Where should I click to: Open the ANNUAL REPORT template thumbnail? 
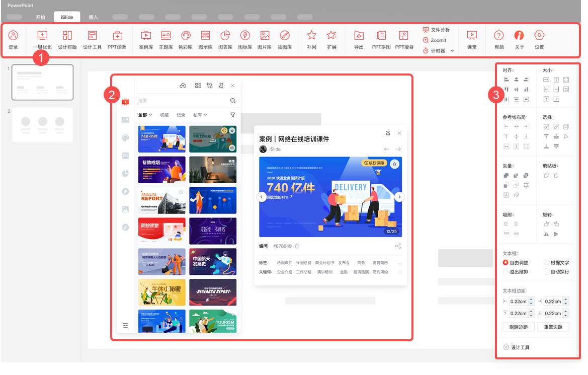pyautogui.click(x=161, y=200)
